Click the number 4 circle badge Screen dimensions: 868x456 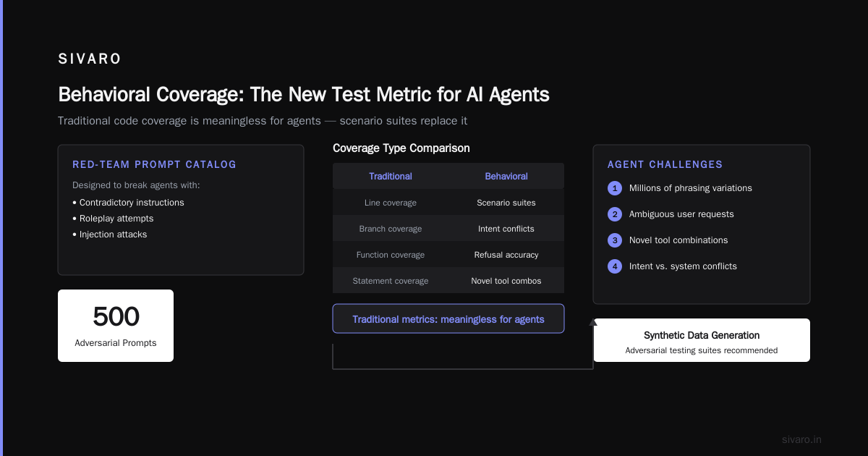615,266
